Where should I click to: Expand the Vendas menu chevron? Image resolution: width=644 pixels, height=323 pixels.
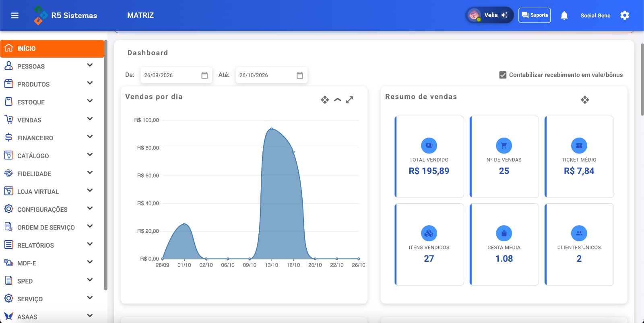90,119
